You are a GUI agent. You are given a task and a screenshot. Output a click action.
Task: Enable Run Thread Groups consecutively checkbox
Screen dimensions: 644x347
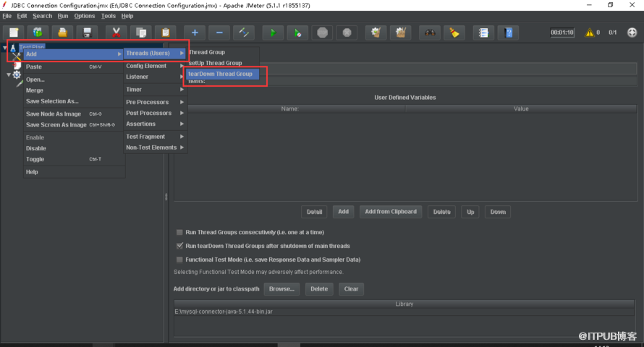click(x=179, y=233)
